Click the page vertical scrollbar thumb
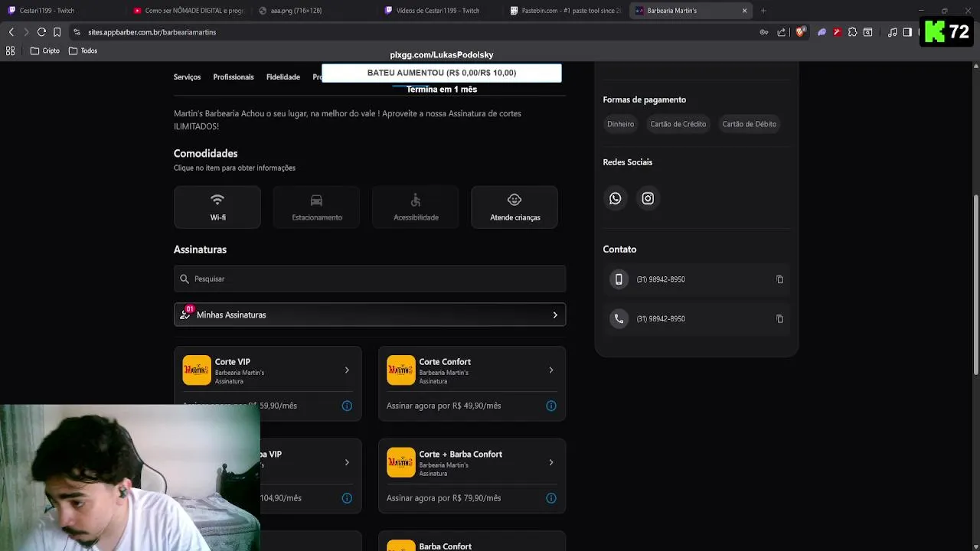 pyautogui.click(x=975, y=285)
